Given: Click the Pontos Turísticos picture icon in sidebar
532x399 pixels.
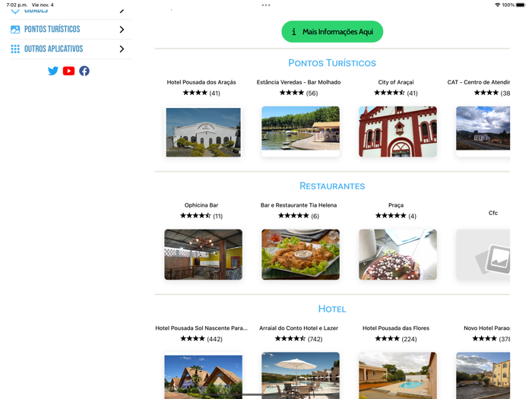Looking at the screenshot, I should (15, 30).
